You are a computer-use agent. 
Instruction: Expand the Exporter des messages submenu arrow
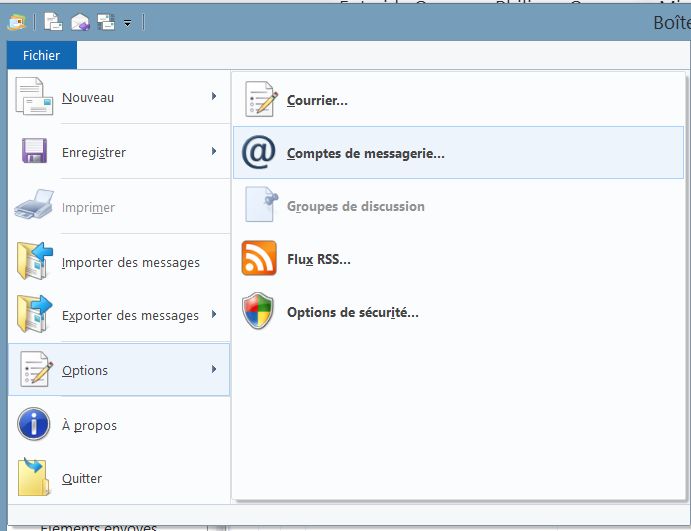pyautogui.click(x=214, y=314)
